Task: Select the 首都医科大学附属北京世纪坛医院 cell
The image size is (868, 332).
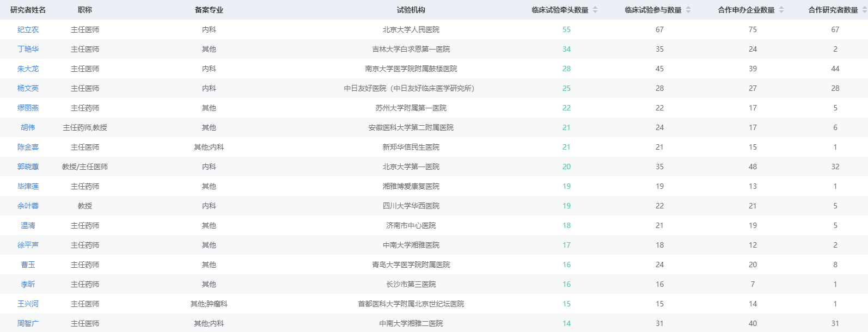Action: click(411, 304)
